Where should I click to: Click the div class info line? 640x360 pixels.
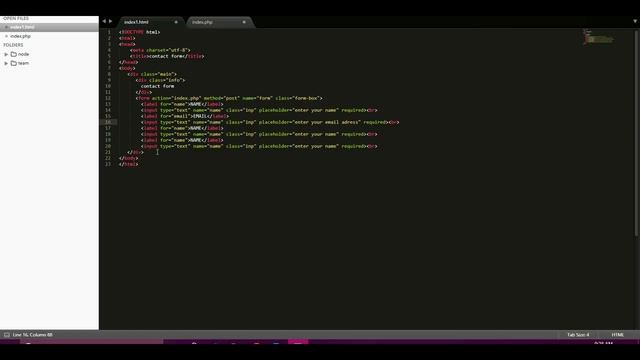160,80
